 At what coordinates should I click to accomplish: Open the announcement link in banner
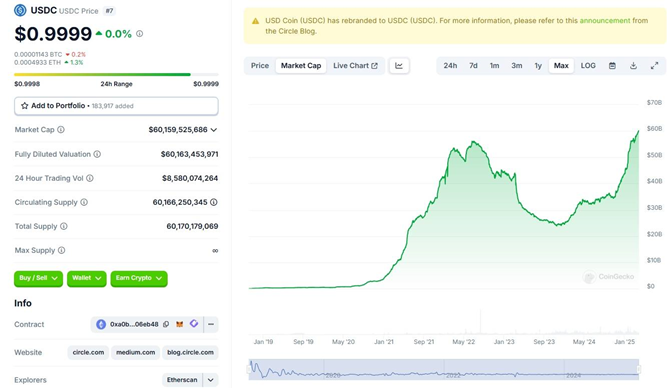(604, 20)
